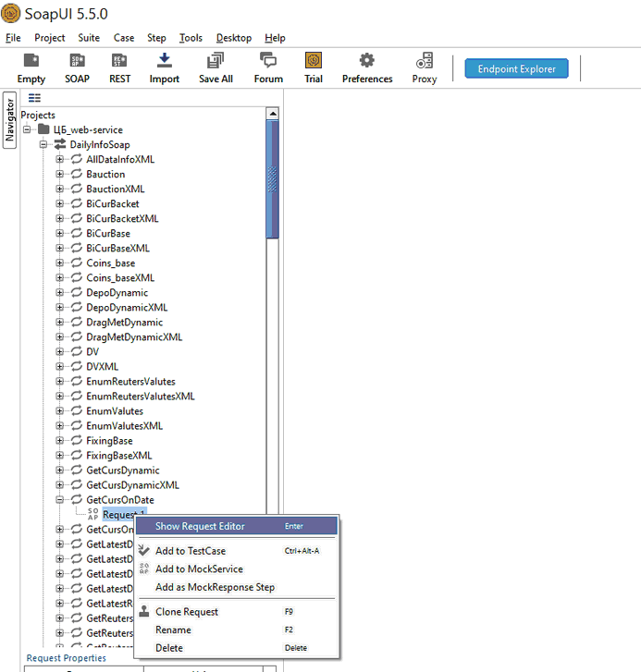Viewport: 641px width, 672px height.
Task: Click the navigator scrollbar up arrow
Action: 272,114
